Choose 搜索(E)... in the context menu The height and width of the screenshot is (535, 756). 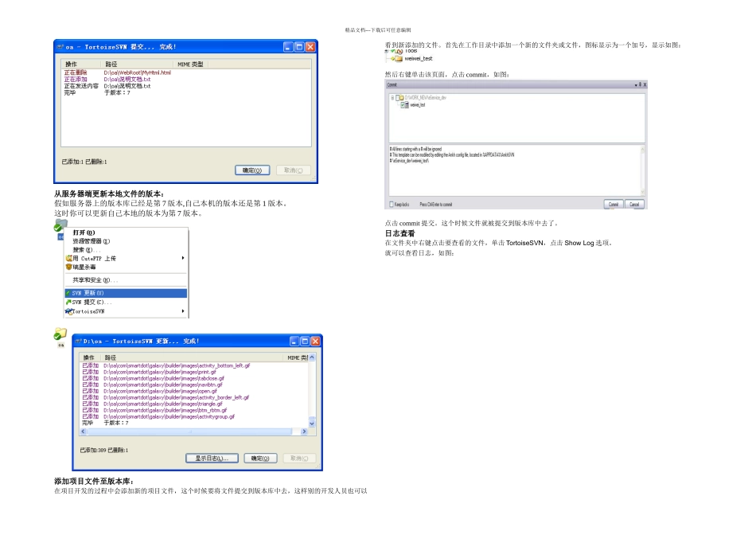click(x=126, y=250)
